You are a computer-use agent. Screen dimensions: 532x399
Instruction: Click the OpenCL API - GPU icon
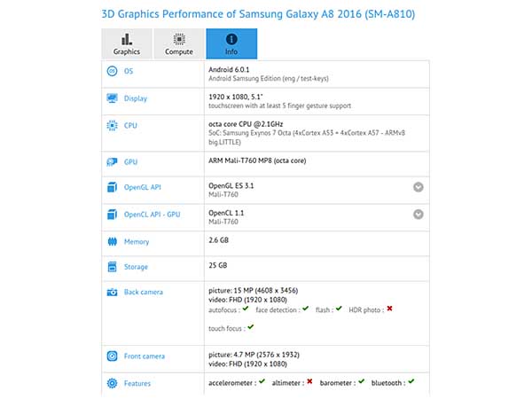[112, 215]
